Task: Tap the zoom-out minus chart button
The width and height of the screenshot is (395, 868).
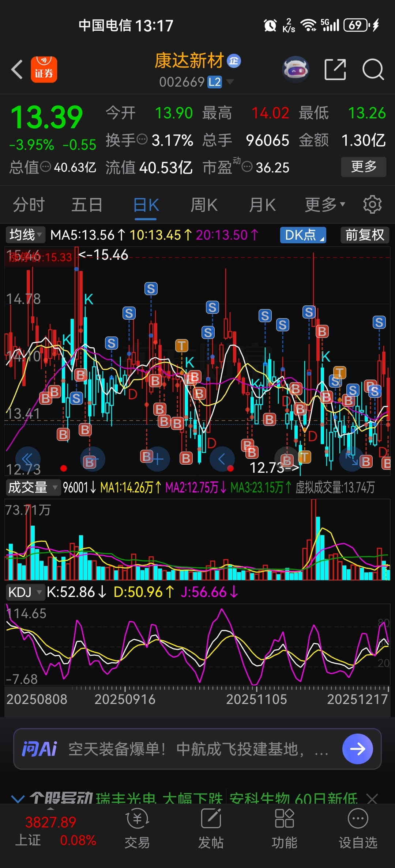Action: (x=93, y=459)
